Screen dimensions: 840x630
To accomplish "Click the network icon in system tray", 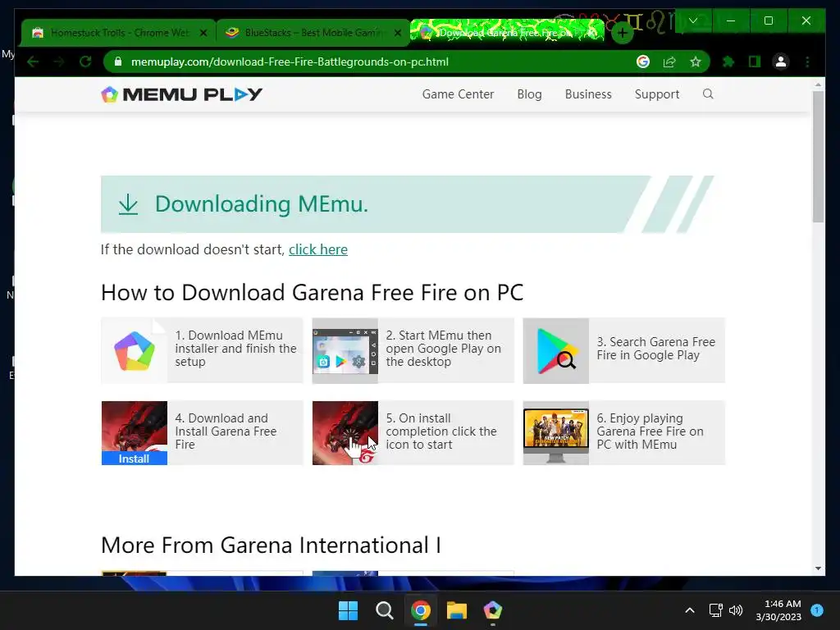I will [x=715, y=610].
